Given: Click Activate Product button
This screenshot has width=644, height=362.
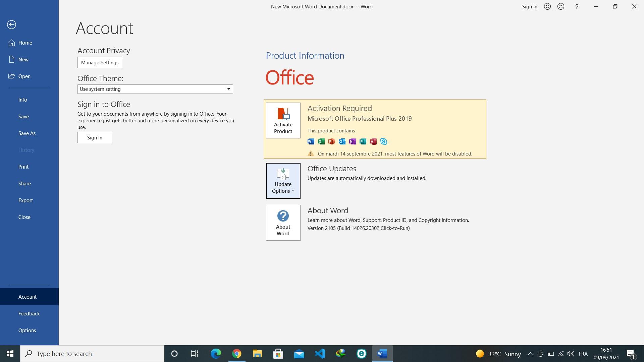Looking at the screenshot, I should [283, 120].
